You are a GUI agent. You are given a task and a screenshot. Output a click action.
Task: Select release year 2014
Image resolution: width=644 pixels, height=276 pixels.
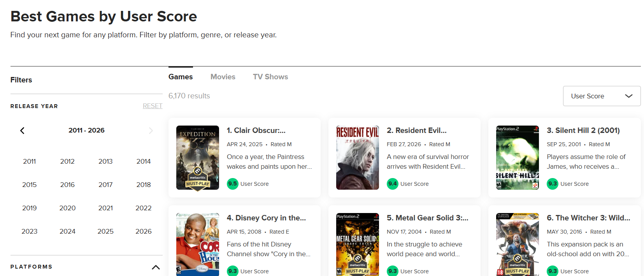(144, 161)
